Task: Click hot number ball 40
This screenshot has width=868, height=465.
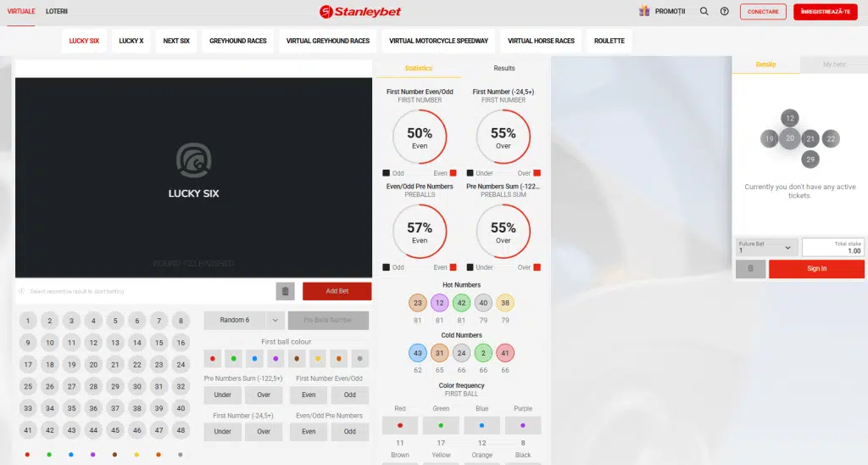Action: pyautogui.click(x=483, y=303)
